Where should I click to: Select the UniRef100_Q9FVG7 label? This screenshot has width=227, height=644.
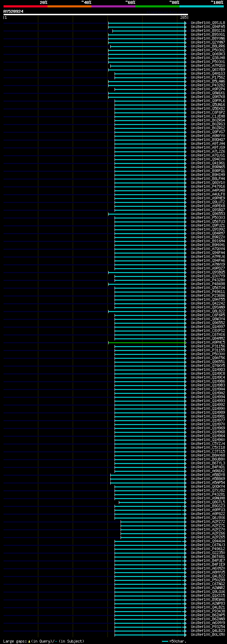pos(208,132)
